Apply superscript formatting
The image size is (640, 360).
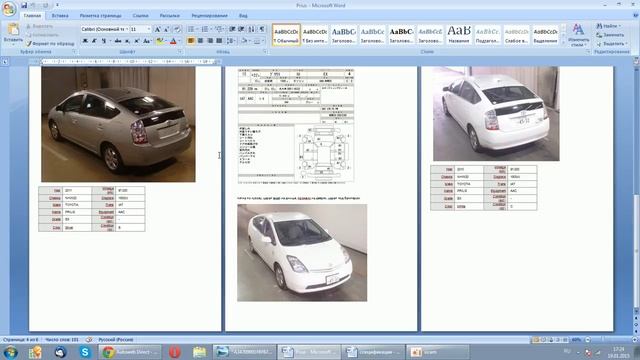(137, 41)
